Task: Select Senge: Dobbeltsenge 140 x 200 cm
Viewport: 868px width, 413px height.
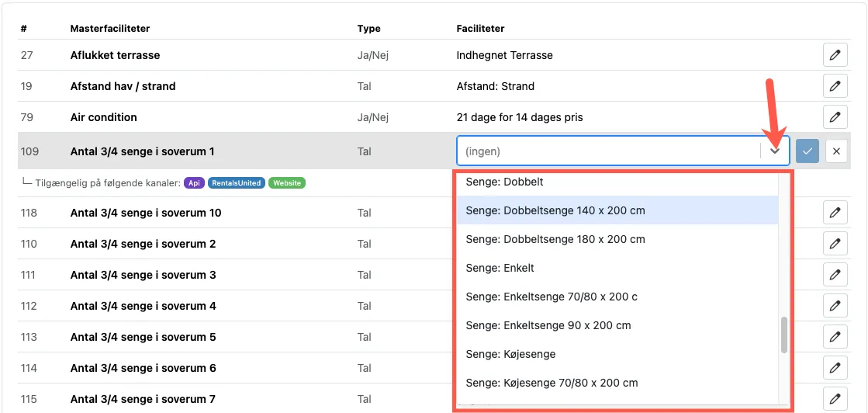Action: [x=617, y=210]
